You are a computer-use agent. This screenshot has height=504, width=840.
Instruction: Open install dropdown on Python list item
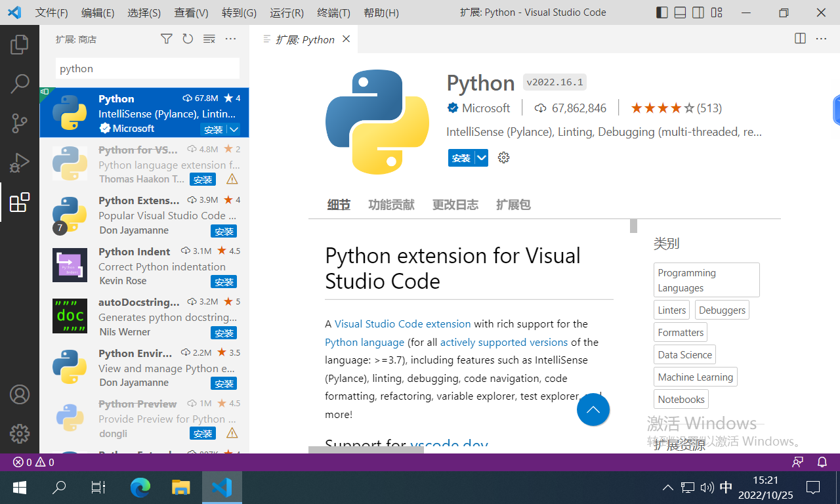click(234, 129)
